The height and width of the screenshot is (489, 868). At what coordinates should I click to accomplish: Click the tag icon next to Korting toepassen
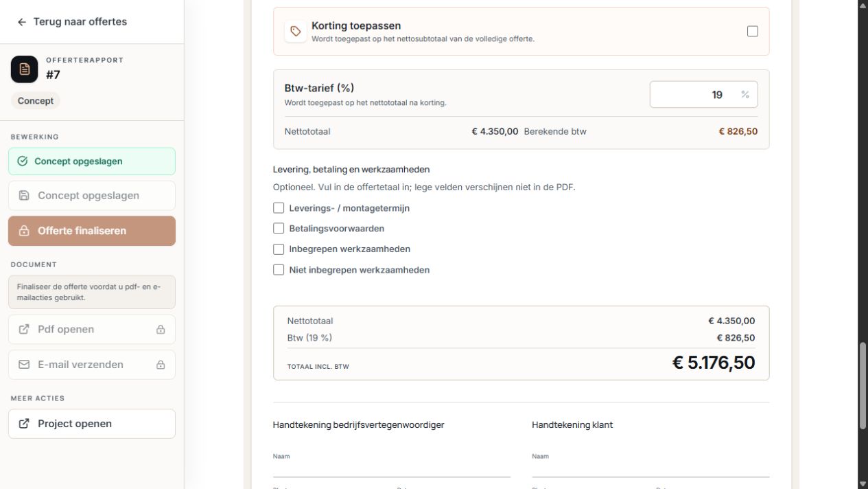pos(296,32)
